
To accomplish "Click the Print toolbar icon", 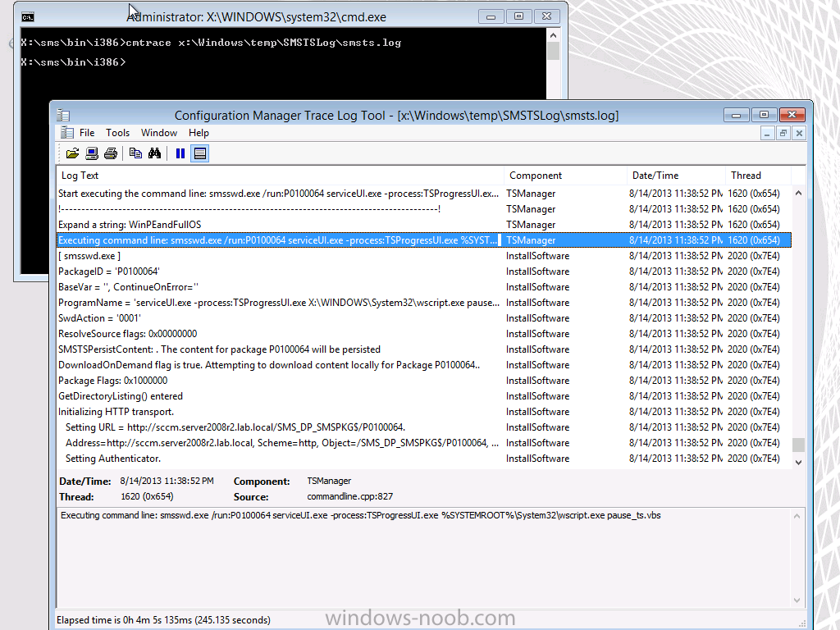I will [111, 153].
